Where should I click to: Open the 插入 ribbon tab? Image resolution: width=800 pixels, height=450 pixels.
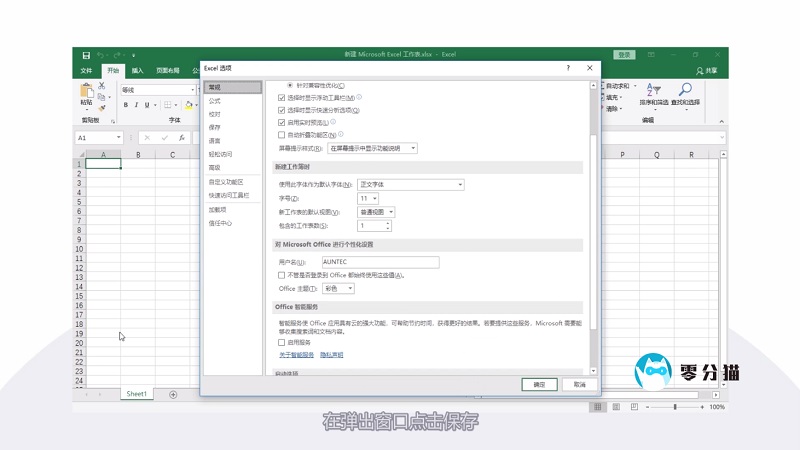(137, 71)
